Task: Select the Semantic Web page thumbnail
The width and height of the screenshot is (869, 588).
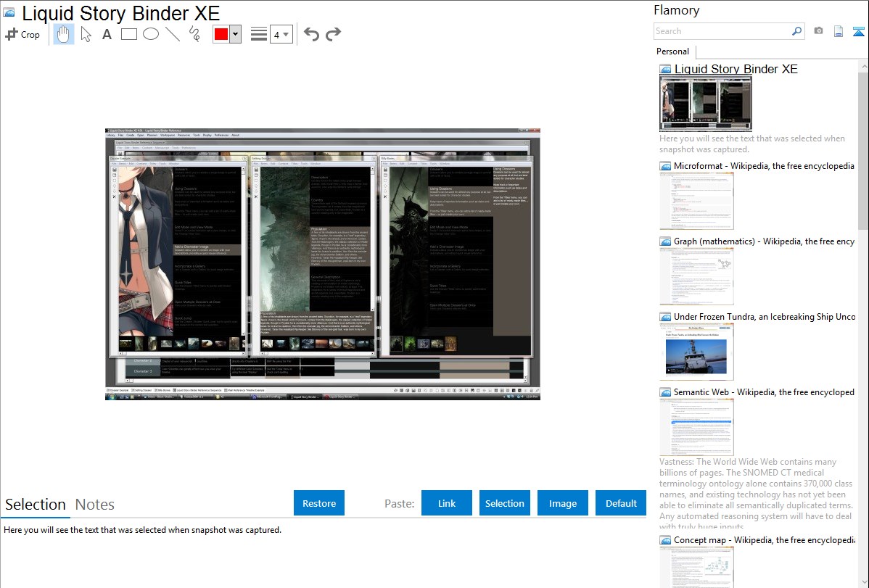Action: pyautogui.click(x=696, y=427)
